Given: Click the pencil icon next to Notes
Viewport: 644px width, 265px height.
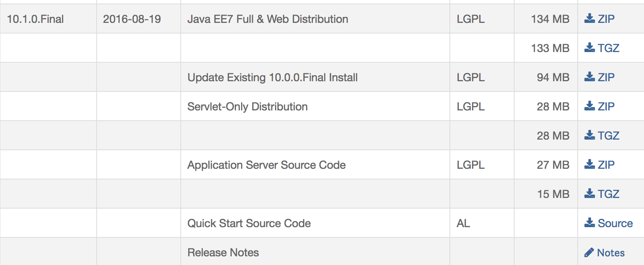Looking at the screenshot, I should click(x=589, y=252).
